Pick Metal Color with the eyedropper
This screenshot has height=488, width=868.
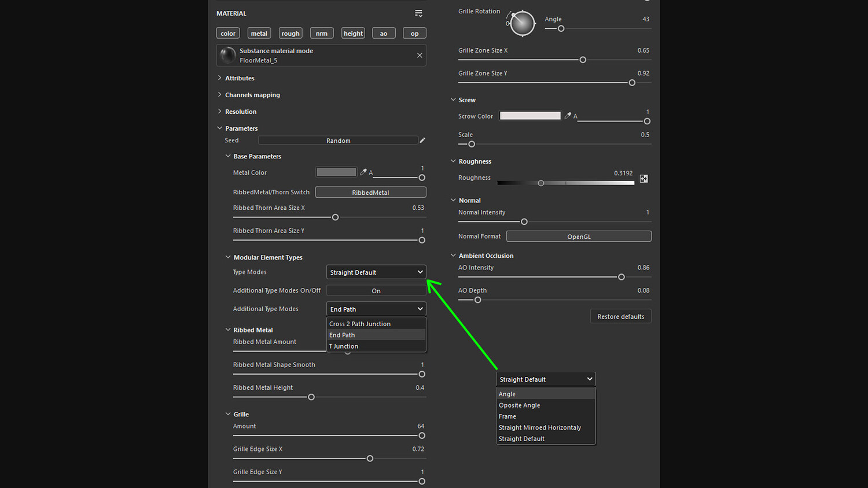pyautogui.click(x=363, y=172)
